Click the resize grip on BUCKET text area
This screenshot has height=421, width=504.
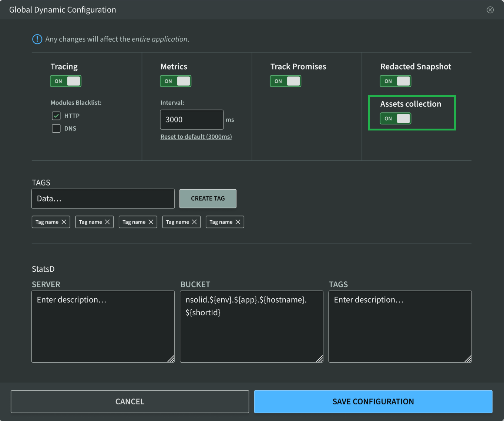pyautogui.click(x=320, y=358)
